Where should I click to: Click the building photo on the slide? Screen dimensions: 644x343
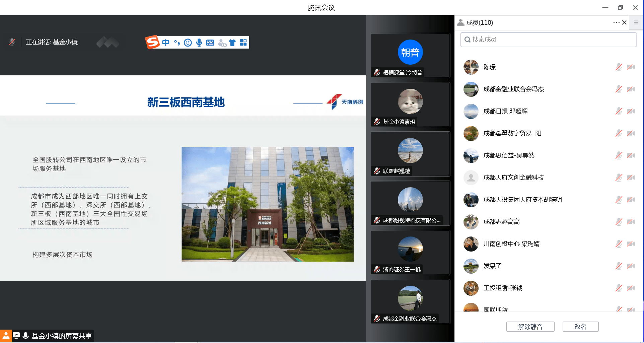click(268, 204)
